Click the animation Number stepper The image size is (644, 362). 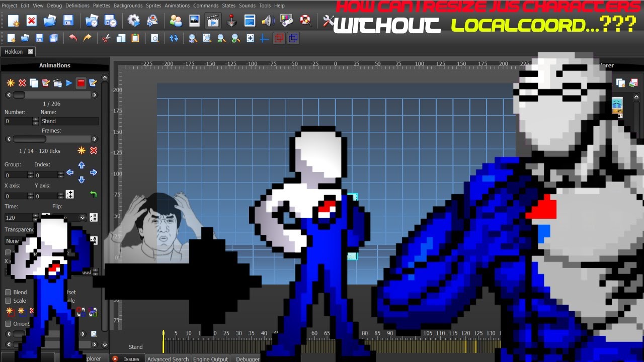(x=35, y=121)
